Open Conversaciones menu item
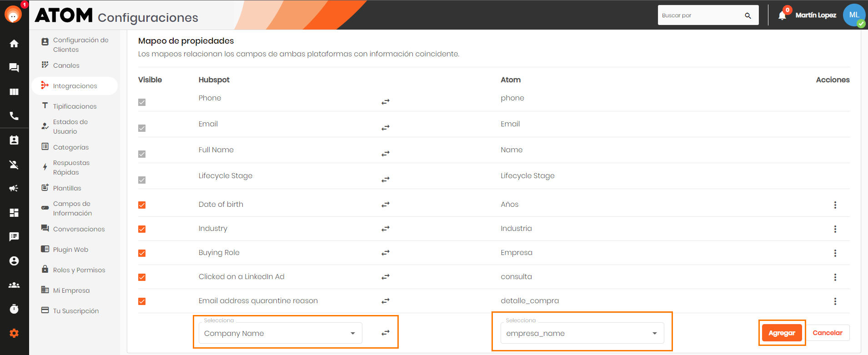868x355 pixels. coord(75,229)
